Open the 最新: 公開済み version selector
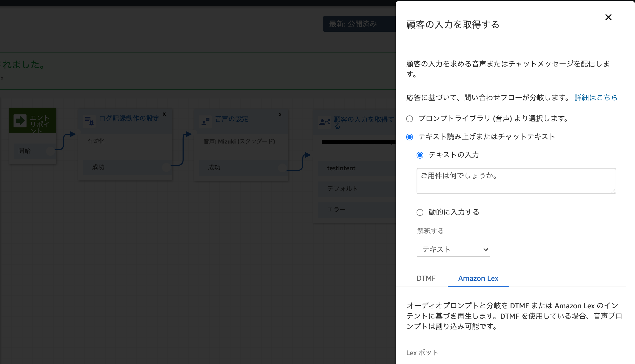The image size is (635, 364). pos(353,24)
